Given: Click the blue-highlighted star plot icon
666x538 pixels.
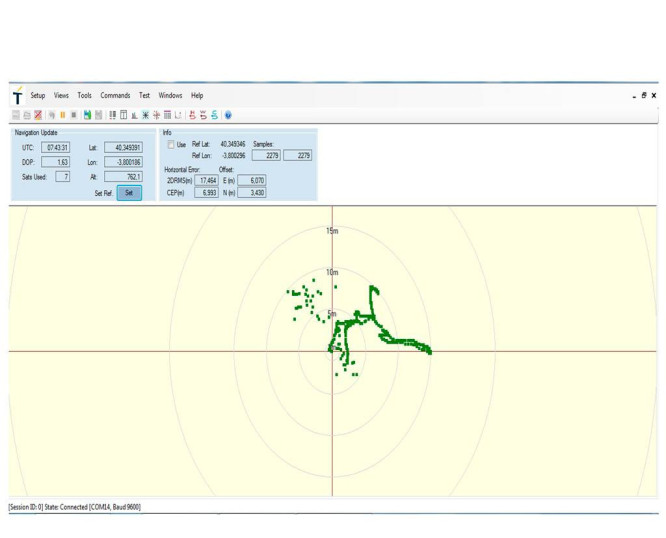Looking at the screenshot, I should pos(146,115).
